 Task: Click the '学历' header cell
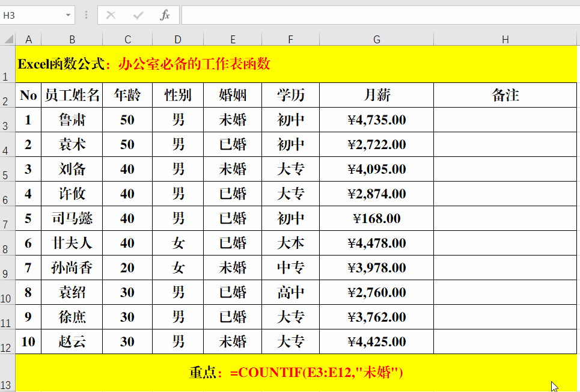pyautogui.click(x=290, y=95)
